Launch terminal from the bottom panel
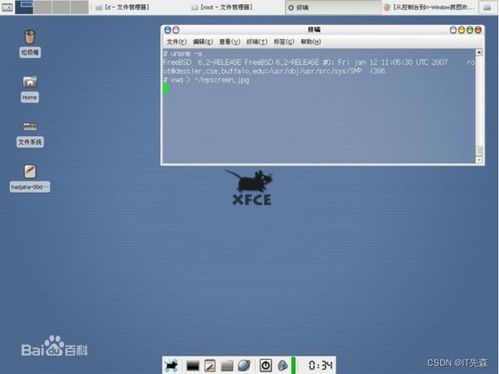 click(x=193, y=366)
